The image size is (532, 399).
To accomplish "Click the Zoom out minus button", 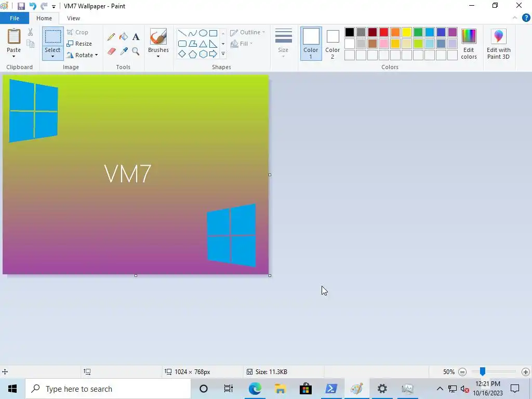I will (x=462, y=372).
